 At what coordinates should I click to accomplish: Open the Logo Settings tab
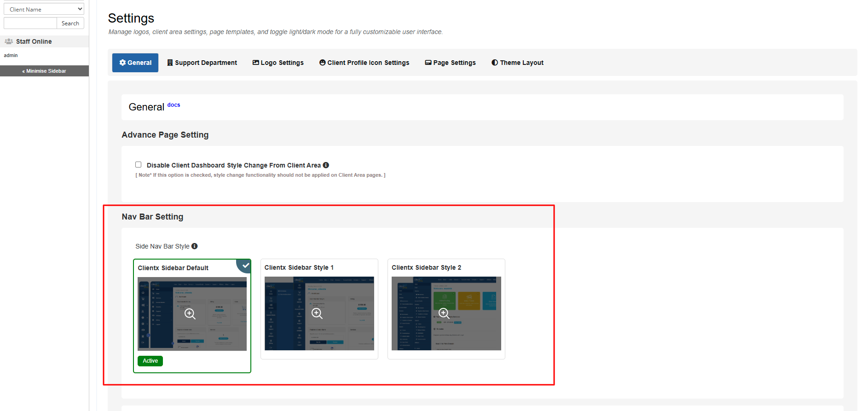[278, 63]
